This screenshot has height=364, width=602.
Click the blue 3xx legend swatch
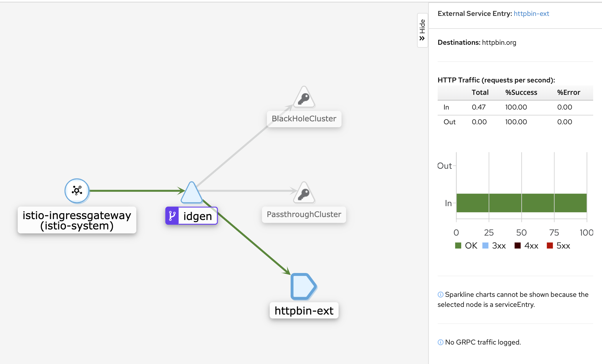485,246
